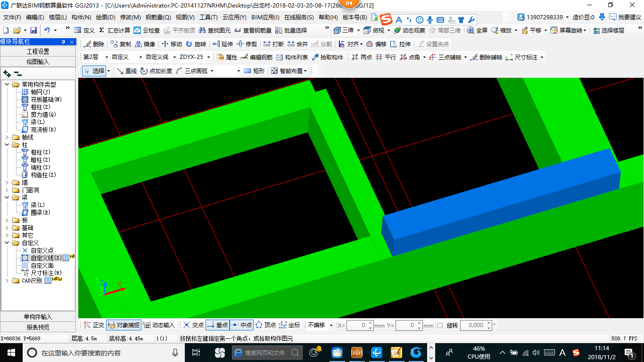Activate 批量选择 batch select

(291, 30)
